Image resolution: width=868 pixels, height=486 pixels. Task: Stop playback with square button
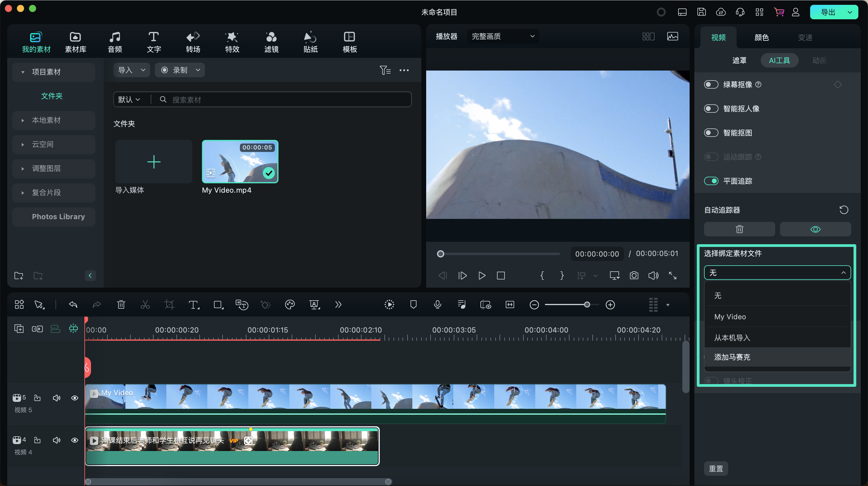pos(501,276)
